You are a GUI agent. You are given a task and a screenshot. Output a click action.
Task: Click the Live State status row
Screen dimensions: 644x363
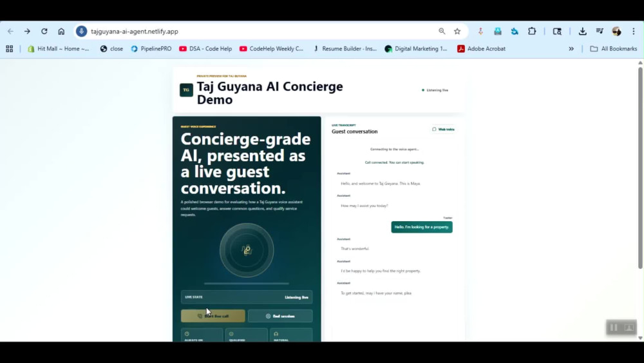pos(247,297)
